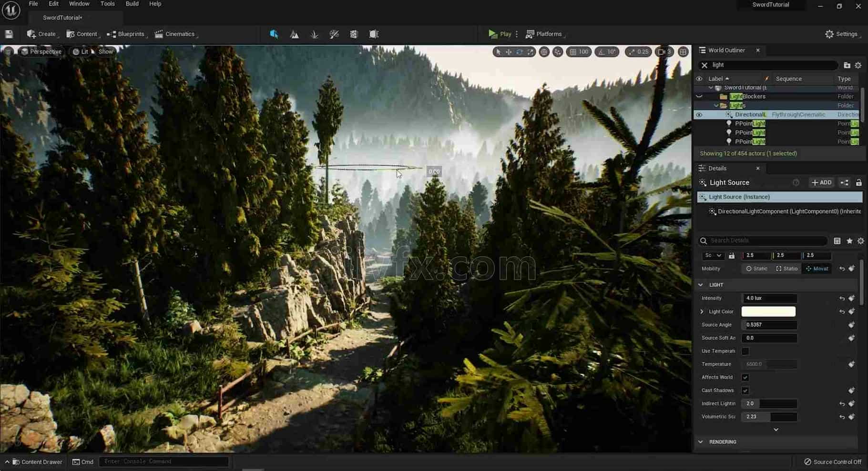Collapse the RENDERING section
The height and width of the screenshot is (471, 868).
(x=701, y=442)
